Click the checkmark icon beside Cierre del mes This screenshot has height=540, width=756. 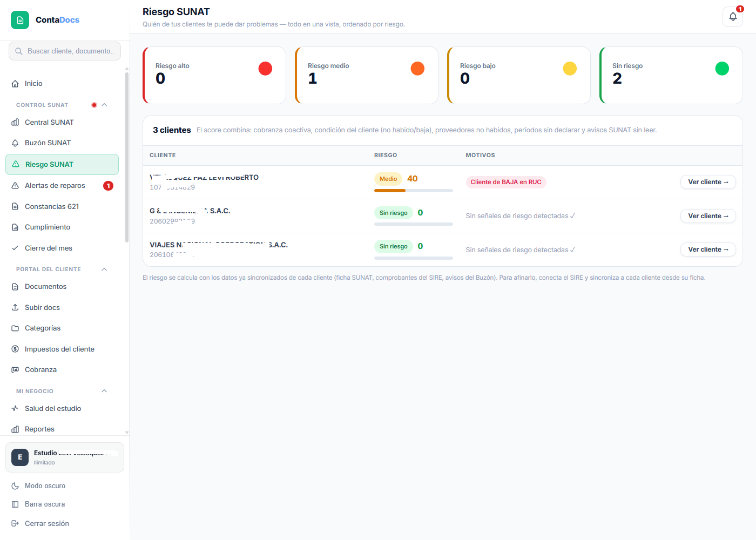coord(15,248)
